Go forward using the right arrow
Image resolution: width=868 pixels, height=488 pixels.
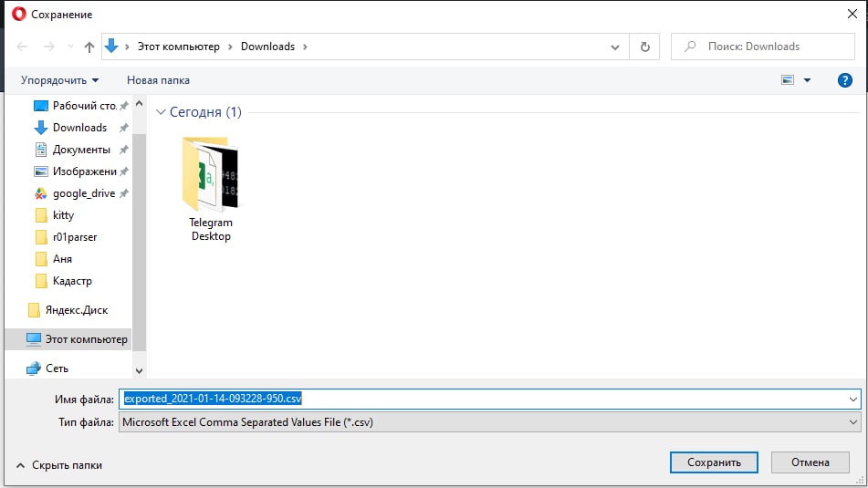tap(49, 47)
